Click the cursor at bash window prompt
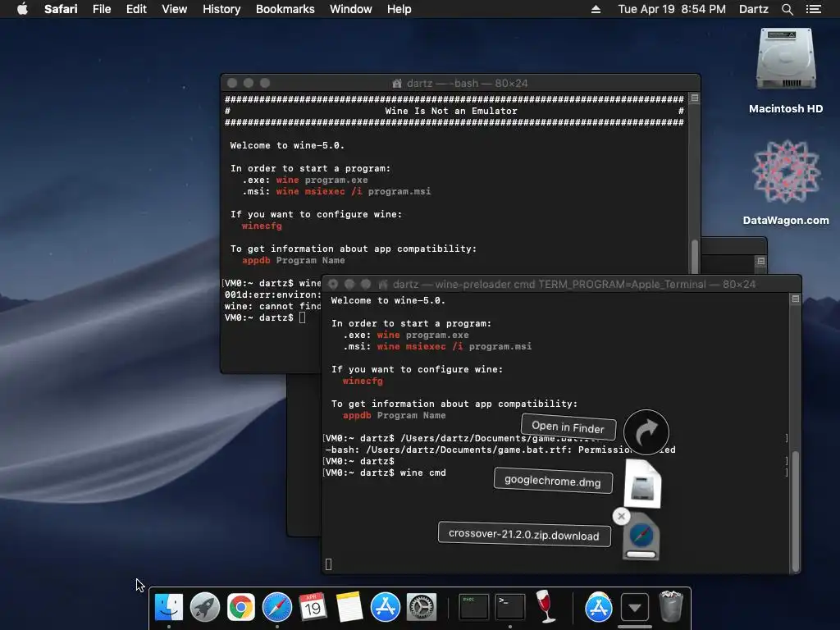The height and width of the screenshot is (630, 840). [x=302, y=317]
